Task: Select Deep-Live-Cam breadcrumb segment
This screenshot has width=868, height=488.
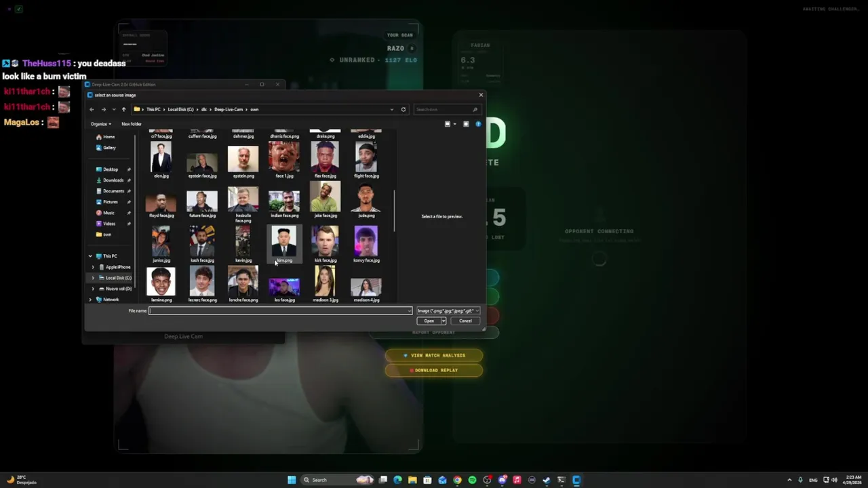Action: (229, 109)
